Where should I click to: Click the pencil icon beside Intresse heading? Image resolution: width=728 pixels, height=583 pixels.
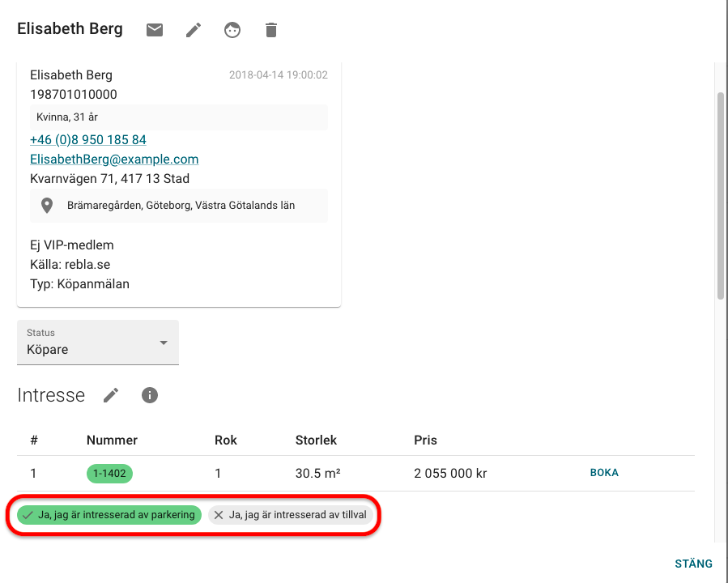[x=111, y=395]
